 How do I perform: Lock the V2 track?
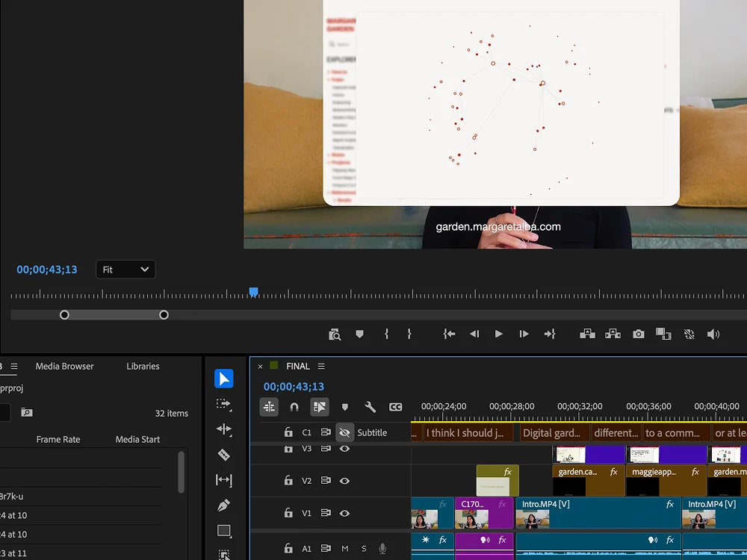coord(288,480)
